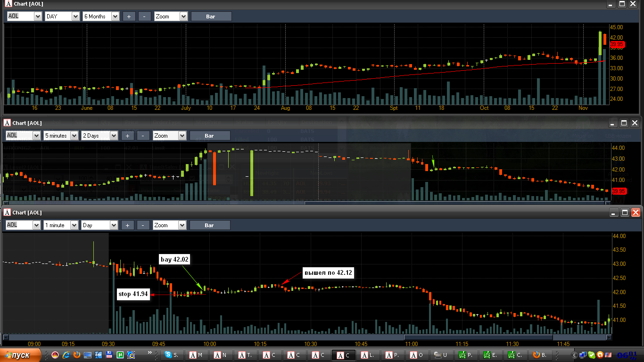Launch Firefox from quick launch bar
Viewport: 644px width, 362px height.
point(77,355)
